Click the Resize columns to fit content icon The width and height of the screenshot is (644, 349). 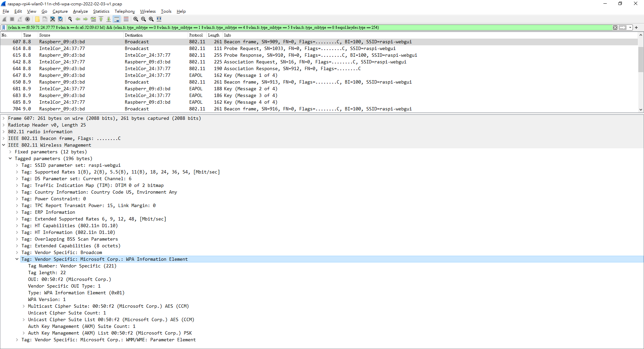click(x=159, y=19)
